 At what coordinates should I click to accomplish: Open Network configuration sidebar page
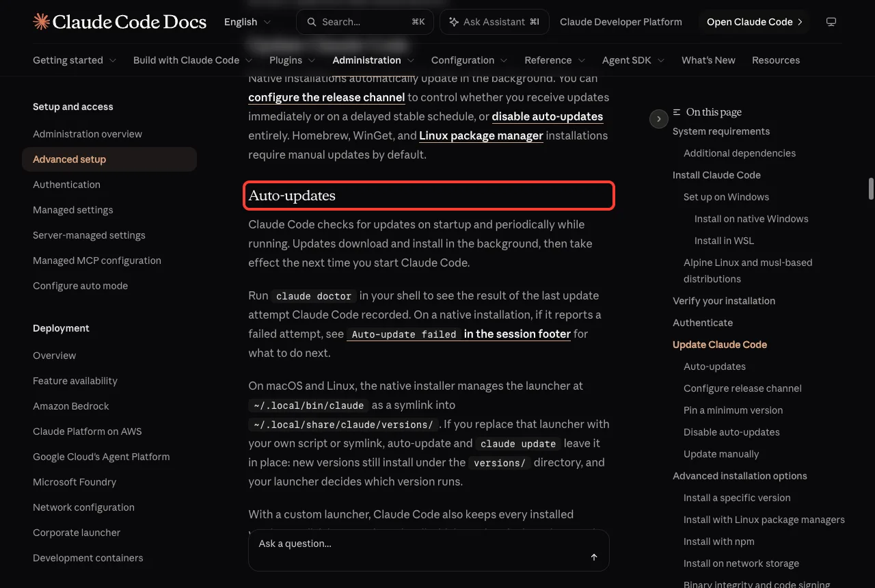[83, 507]
